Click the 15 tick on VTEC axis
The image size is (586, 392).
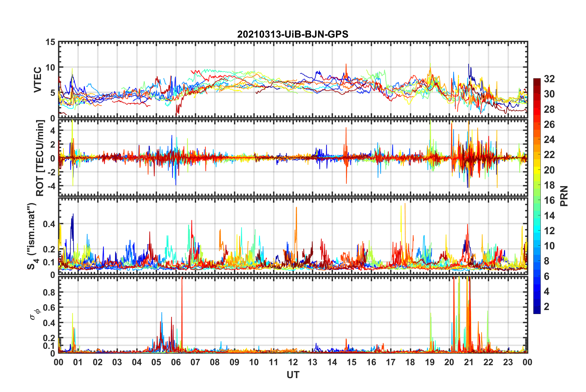click(50, 42)
